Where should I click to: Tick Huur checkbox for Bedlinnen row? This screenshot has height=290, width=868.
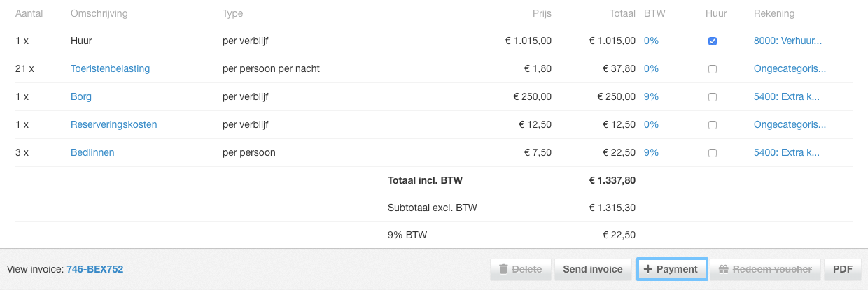tap(713, 153)
